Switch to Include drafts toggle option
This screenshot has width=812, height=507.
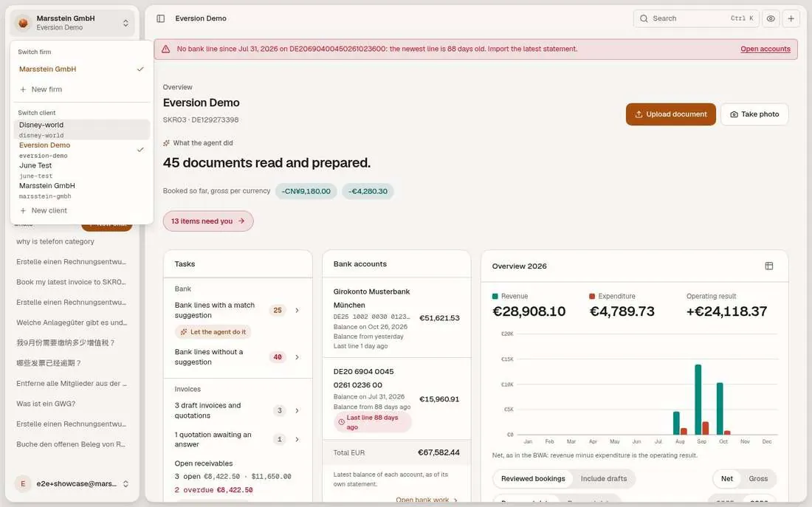(x=603, y=478)
